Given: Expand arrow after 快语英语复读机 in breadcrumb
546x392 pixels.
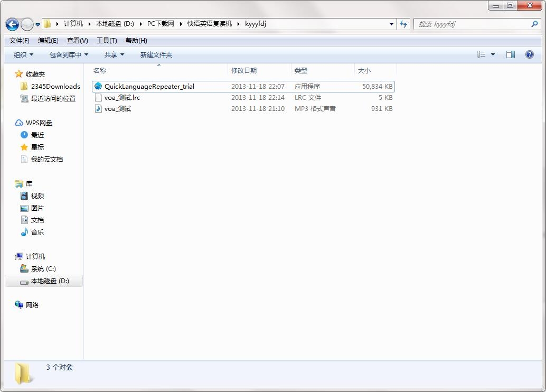Looking at the screenshot, I should pyautogui.click(x=239, y=24).
